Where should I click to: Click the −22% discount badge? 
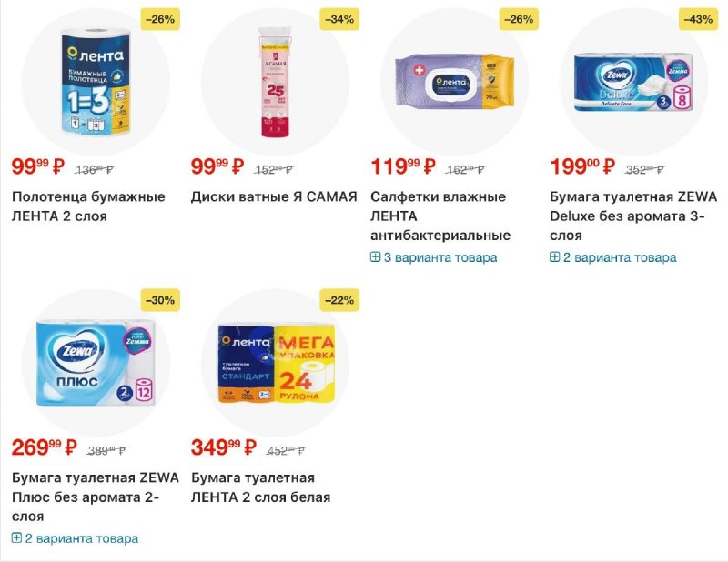coord(339,300)
